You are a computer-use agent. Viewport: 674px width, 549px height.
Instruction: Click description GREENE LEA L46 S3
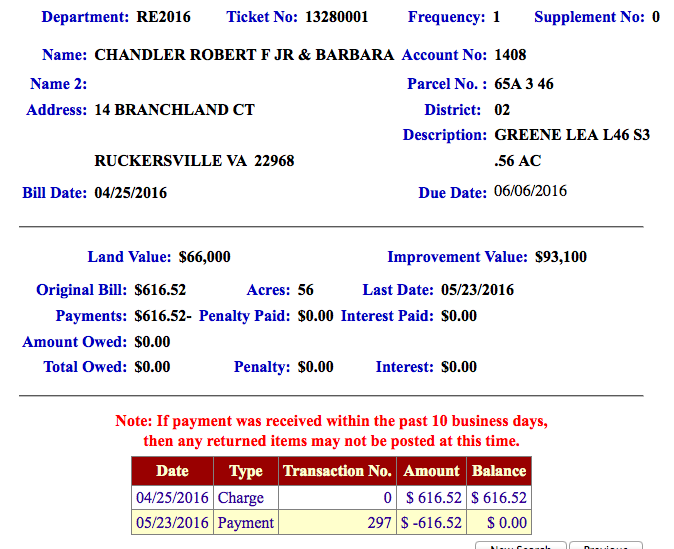coord(572,135)
